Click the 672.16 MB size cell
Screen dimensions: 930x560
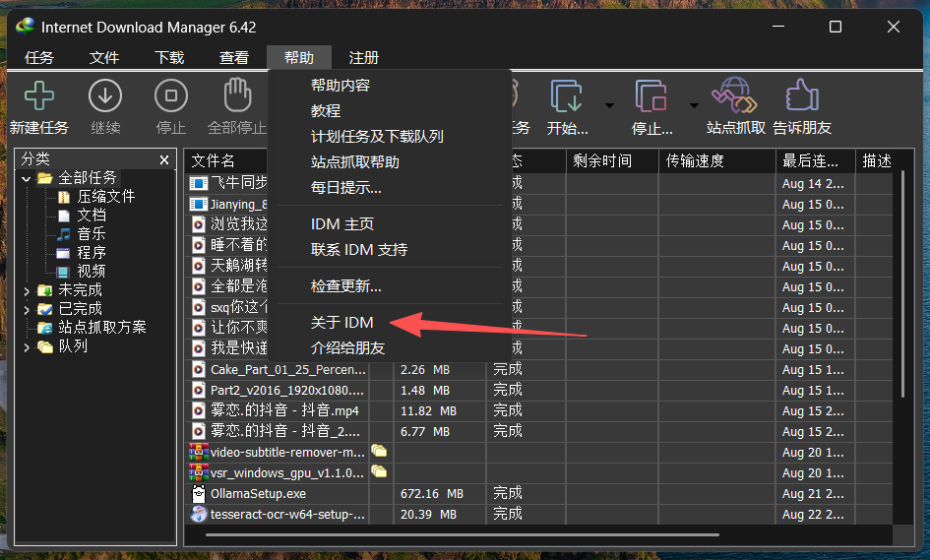[432, 493]
